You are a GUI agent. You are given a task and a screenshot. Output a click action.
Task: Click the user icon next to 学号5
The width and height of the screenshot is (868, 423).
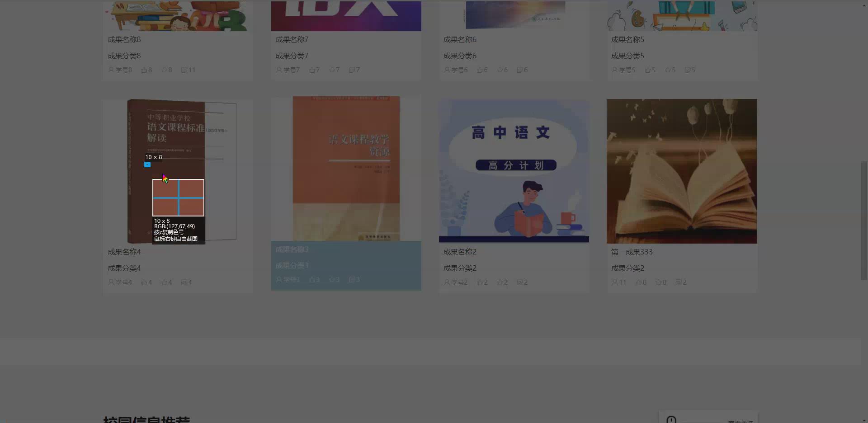coord(614,70)
